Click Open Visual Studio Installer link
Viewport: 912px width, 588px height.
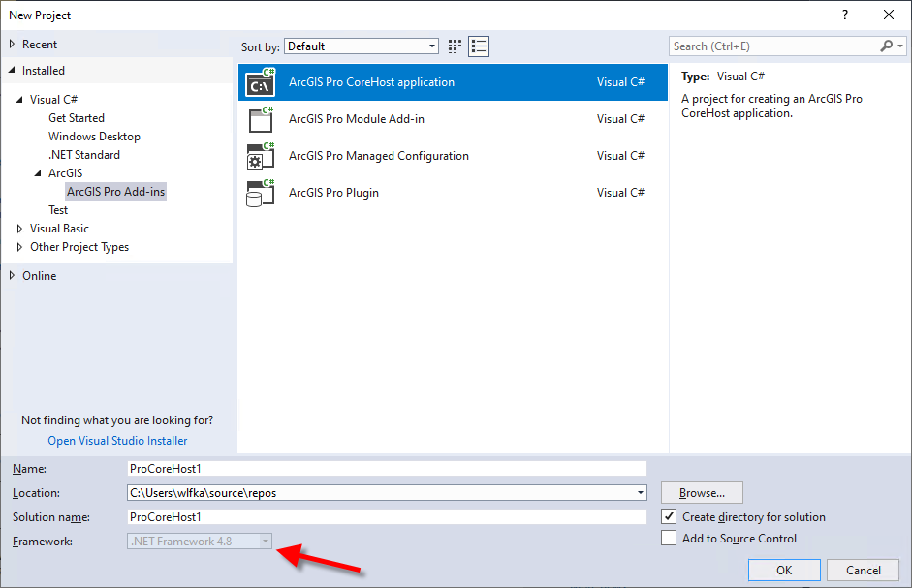point(116,440)
